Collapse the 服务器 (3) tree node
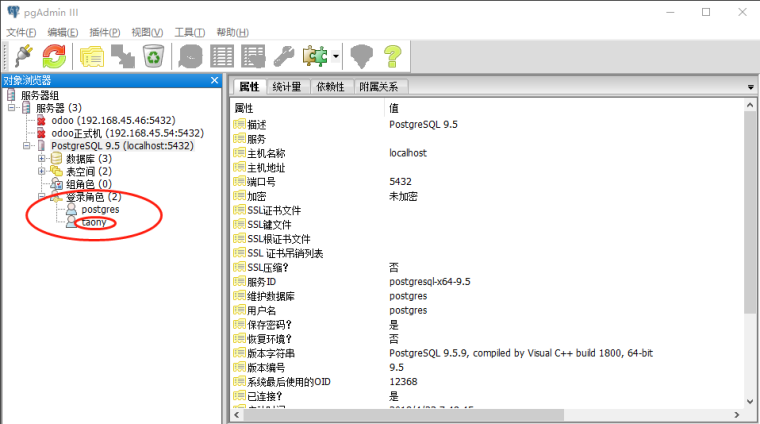This screenshot has width=760, height=424. (x=11, y=108)
